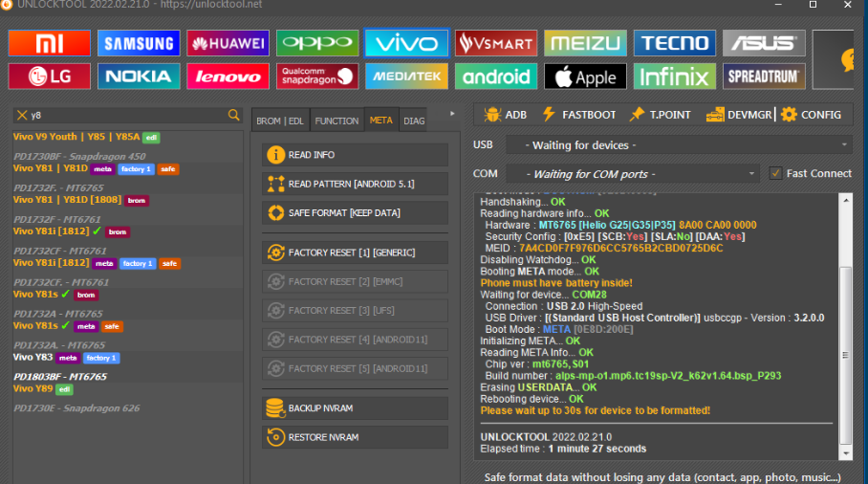Open the CONFIG settings
868x484 pixels.
pos(812,115)
